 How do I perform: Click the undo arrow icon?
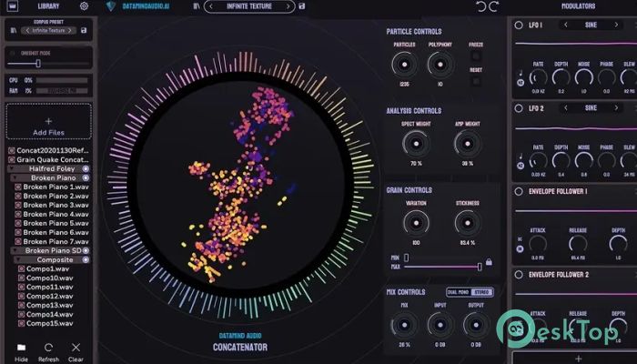480,7
